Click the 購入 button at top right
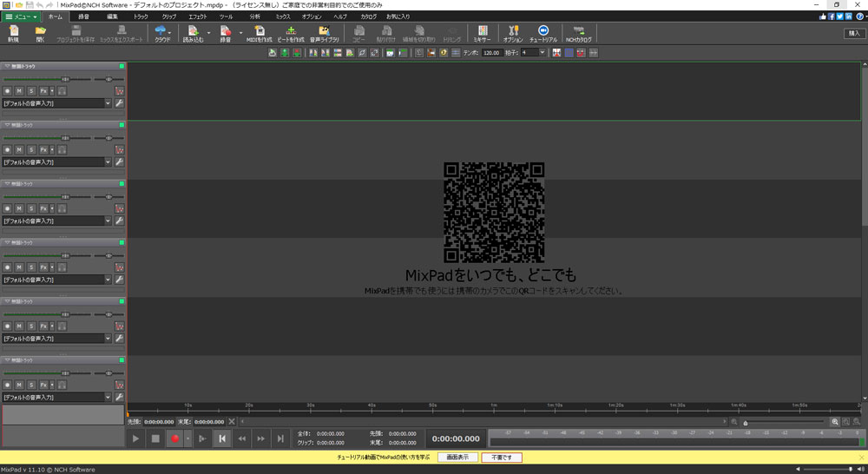The width and height of the screenshot is (868, 474). click(854, 33)
